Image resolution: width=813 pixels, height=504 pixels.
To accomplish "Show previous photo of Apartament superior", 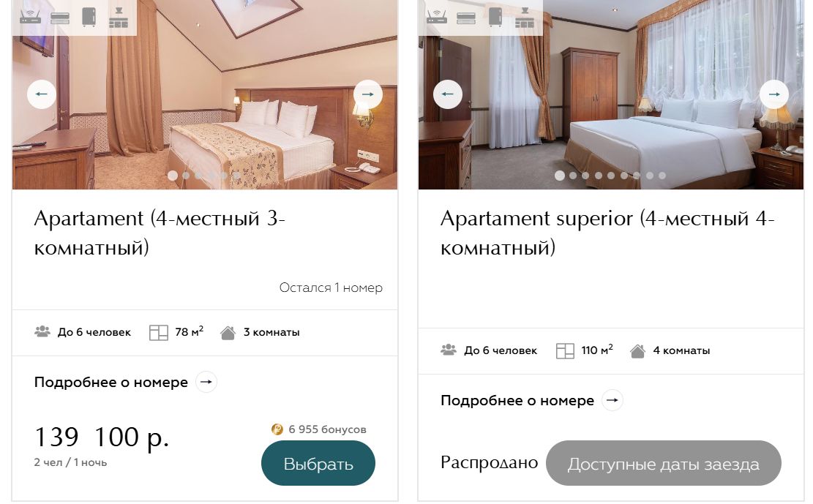I will pyautogui.click(x=447, y=94).
